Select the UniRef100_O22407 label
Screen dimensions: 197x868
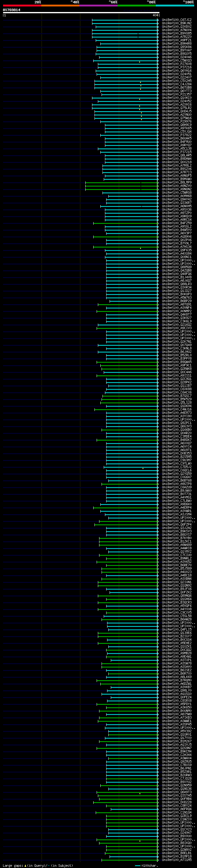pyautogui.click(x=176, y=78)
